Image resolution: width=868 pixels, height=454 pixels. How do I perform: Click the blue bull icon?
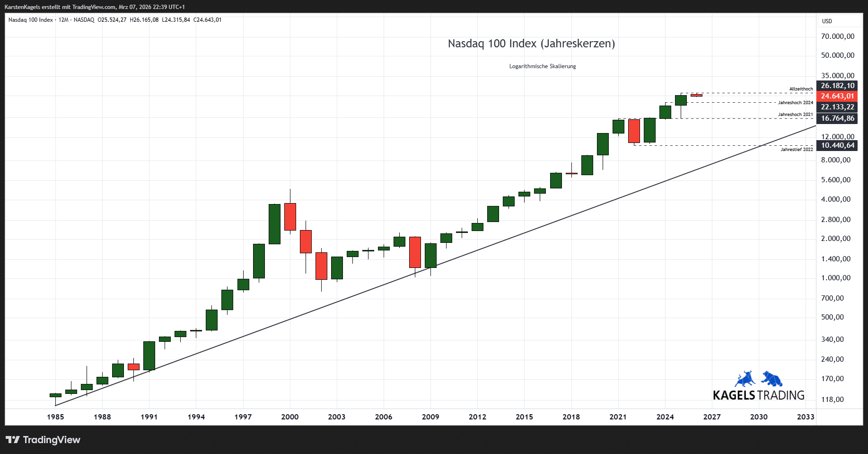[x=745, y=379]
